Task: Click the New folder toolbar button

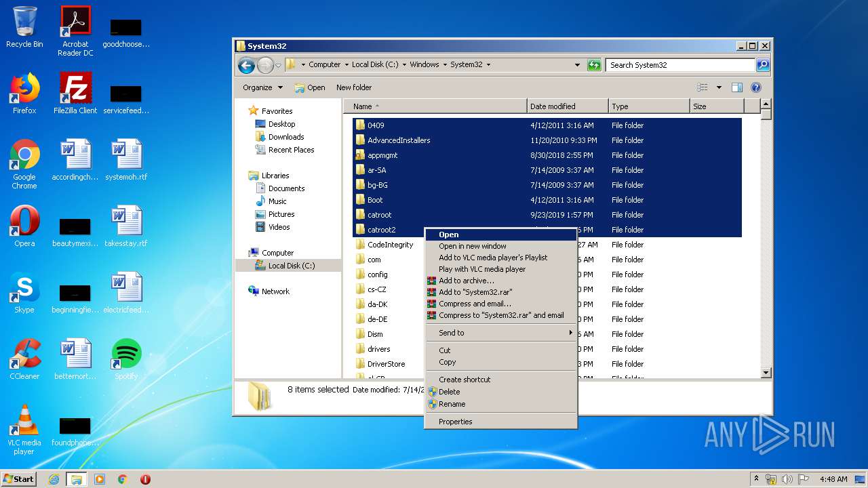Action: tap(354, 87)
